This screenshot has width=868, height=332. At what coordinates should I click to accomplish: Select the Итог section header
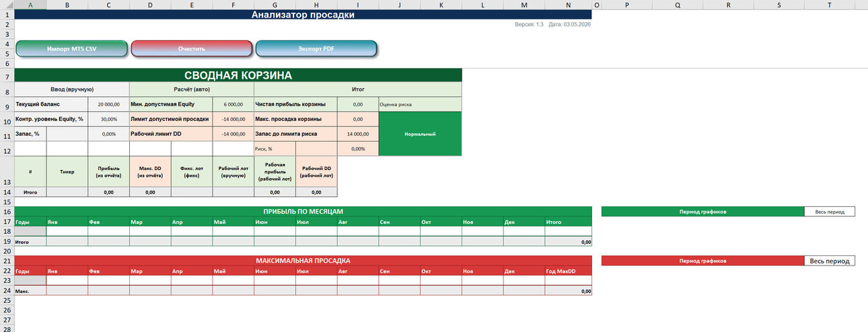(358, 89)
